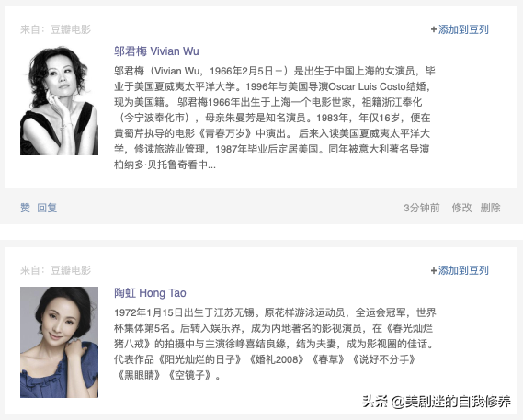Open 豆瓣电影 source above Vivian Wu entry
Viewport: 523px width, 420px height.
(71, 29)
